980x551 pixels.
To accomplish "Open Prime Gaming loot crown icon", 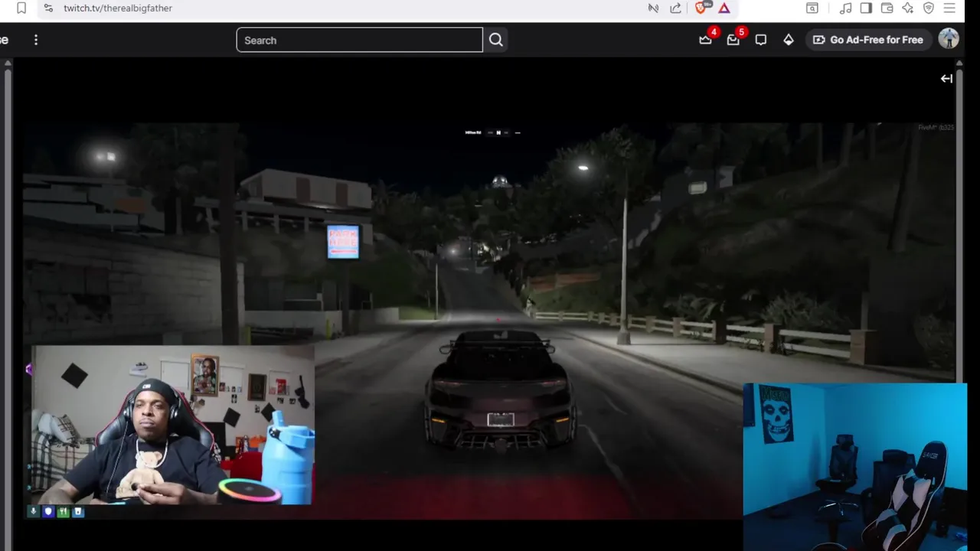I will coord(705,40).
